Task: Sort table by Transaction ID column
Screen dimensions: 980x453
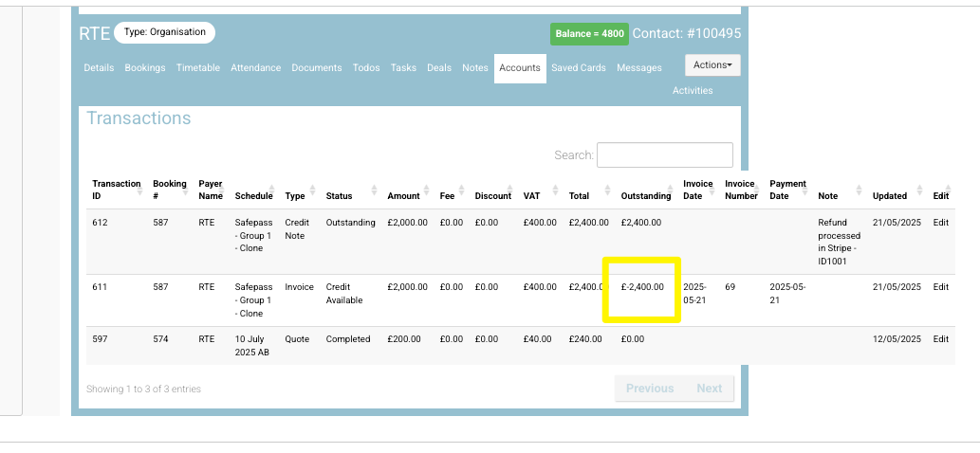Action: tap(116, 190)
